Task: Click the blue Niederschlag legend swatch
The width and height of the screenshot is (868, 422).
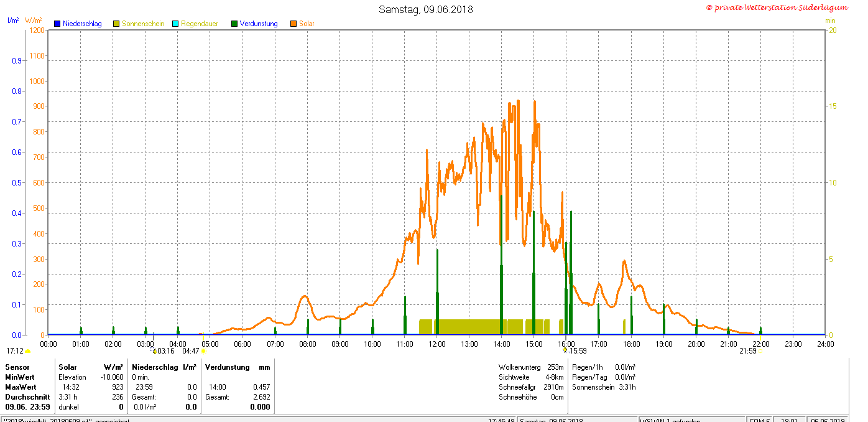Action: [57, 24]
